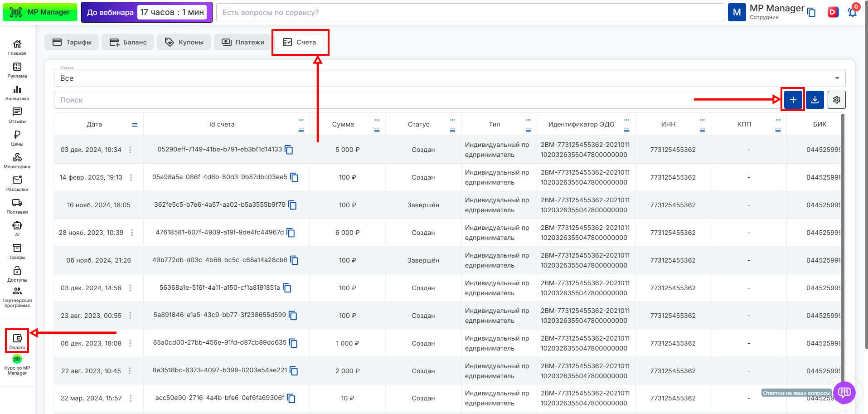Switch to the Тарифы tab
This screenshot has width=868, height=414.
click(72, 42)
